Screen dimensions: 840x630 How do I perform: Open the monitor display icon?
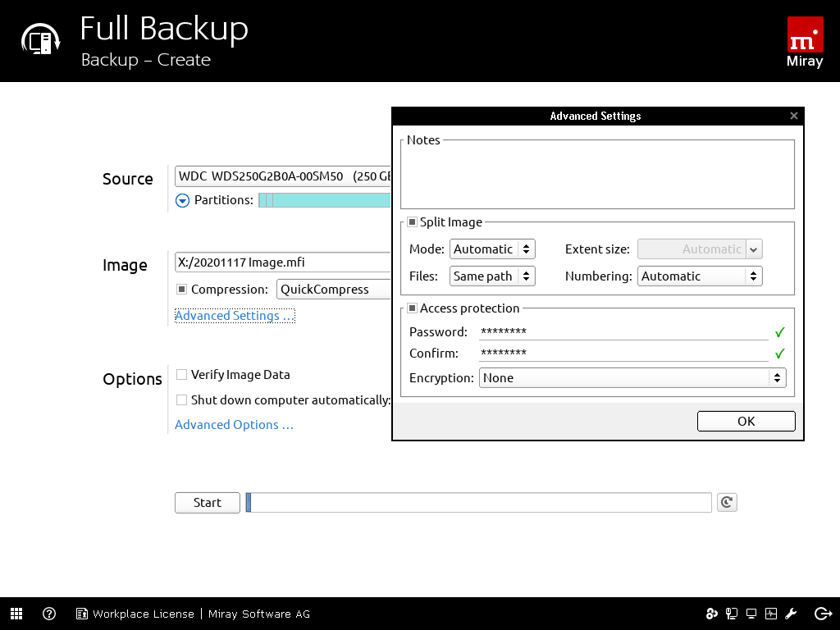coord(751,614)
